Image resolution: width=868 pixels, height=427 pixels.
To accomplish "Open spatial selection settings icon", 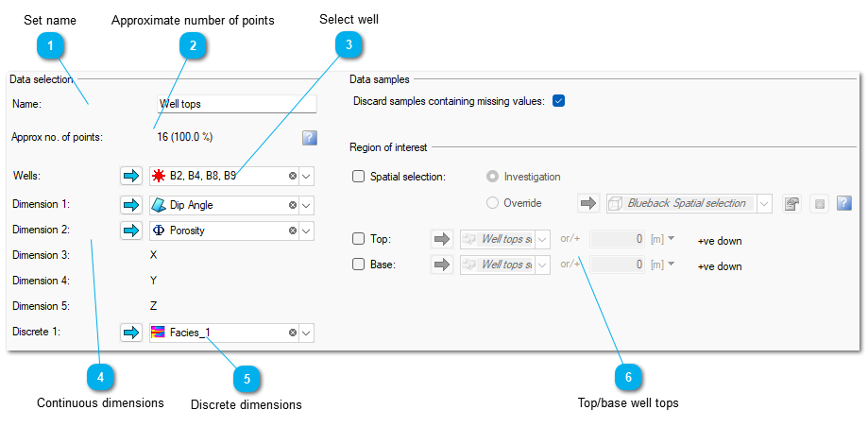I will click(x=791, y=203).
